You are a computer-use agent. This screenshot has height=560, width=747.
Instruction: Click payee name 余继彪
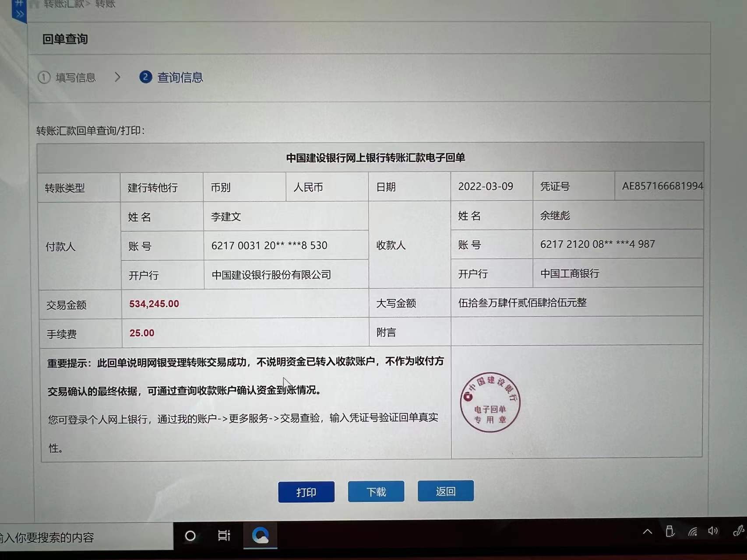point(555,215)
